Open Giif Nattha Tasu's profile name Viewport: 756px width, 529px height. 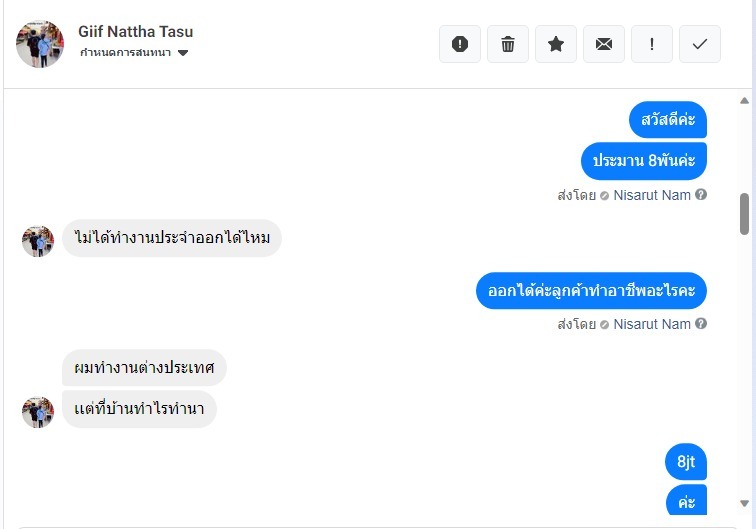coord(136,31)
